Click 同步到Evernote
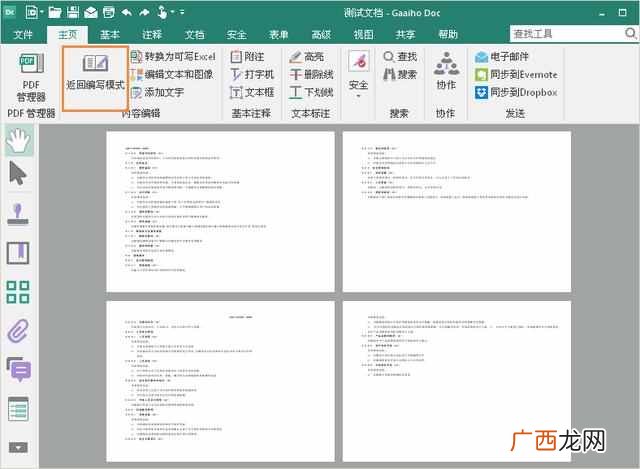 [x=516, y=74]
